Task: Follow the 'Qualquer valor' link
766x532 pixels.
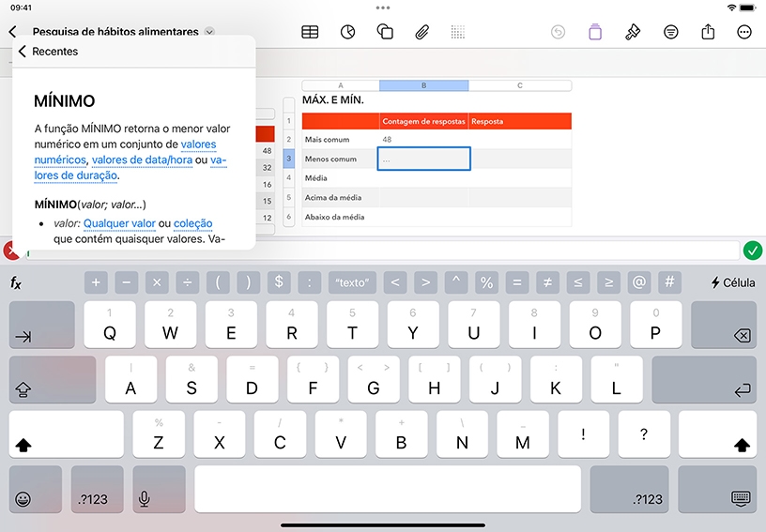Action: [119, 223]
